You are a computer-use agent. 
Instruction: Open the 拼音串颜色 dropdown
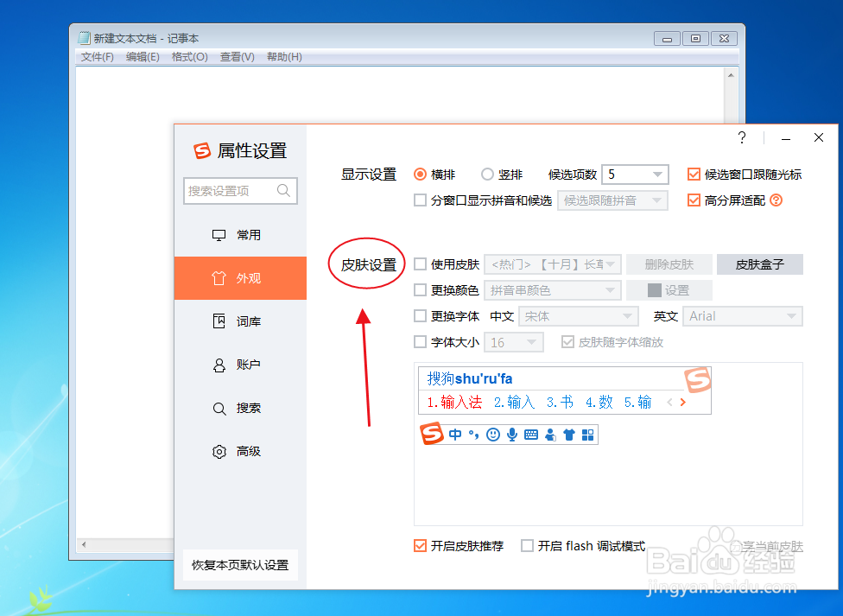(x=553, y=290)
